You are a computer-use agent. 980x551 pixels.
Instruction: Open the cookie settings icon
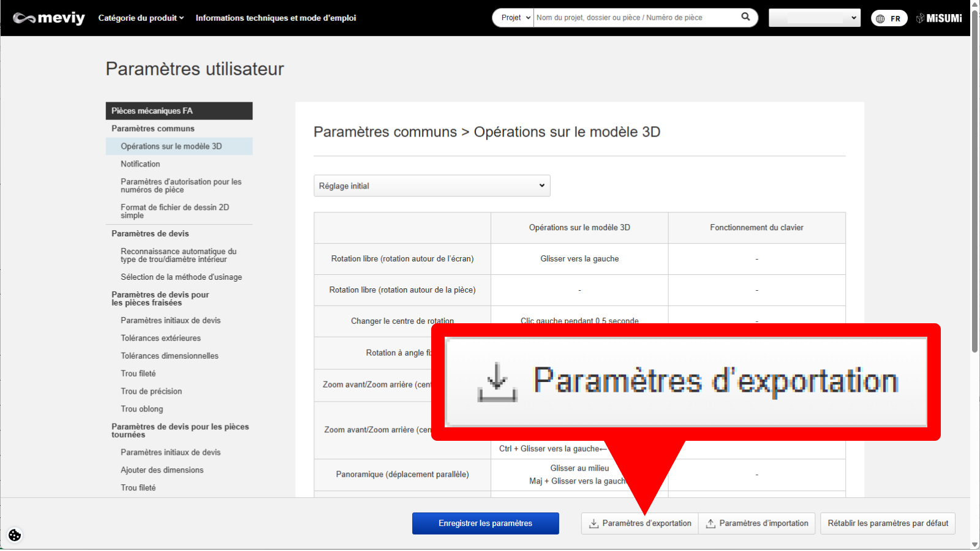pyautogui.click(x=15, y=535)
